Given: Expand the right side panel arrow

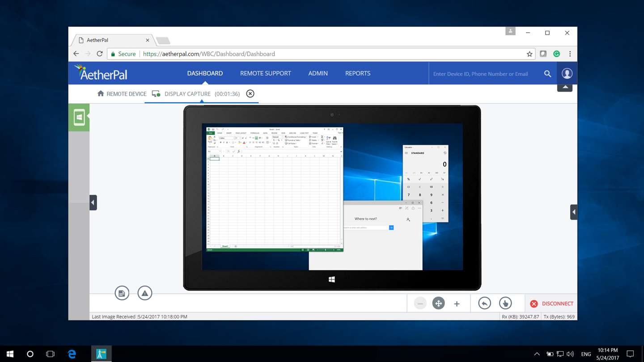Looking at the screenshot, I should click(573, 212).
